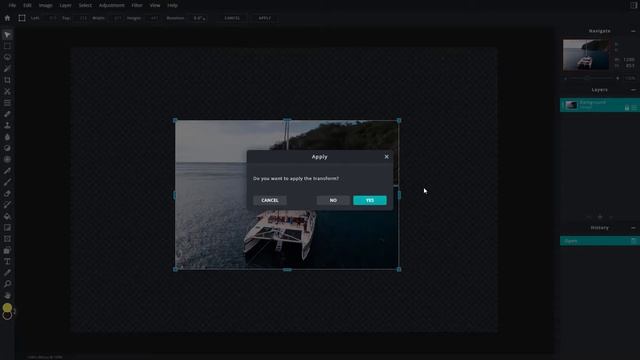Click zoom in plus in Navigate panel
The width and height of the screenshot is (640, 360).
(618, 78)
